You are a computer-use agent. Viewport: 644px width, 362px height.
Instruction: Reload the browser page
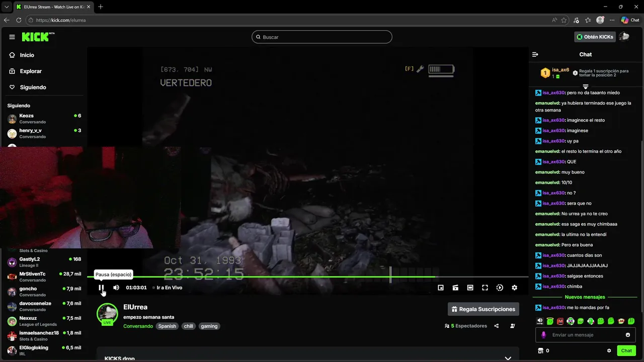tap(19, 20)
